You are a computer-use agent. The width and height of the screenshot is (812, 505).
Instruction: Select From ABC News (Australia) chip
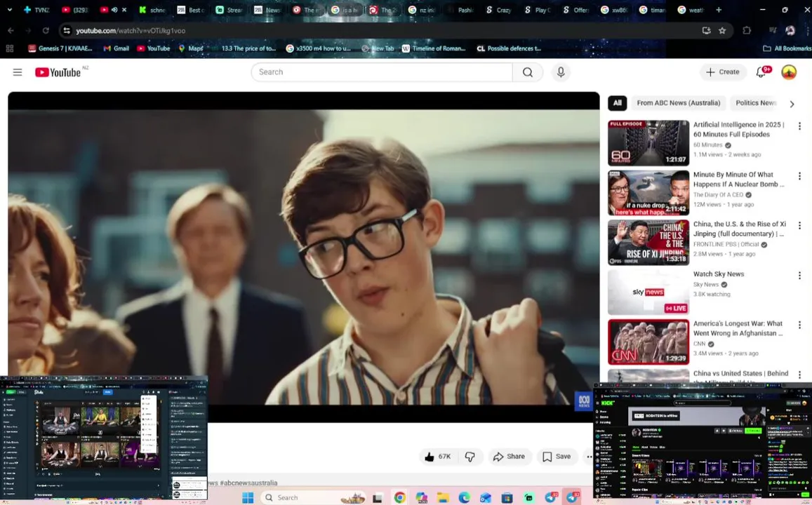coord(679,103)
